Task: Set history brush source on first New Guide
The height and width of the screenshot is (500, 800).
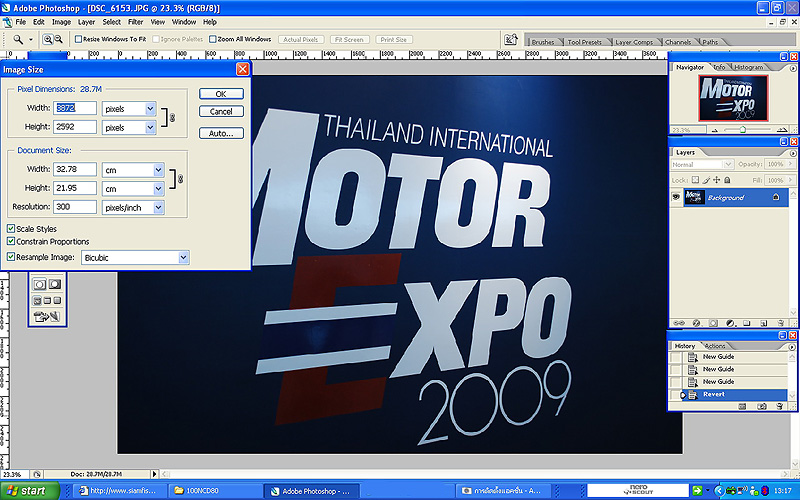Action: pos(675,357)
